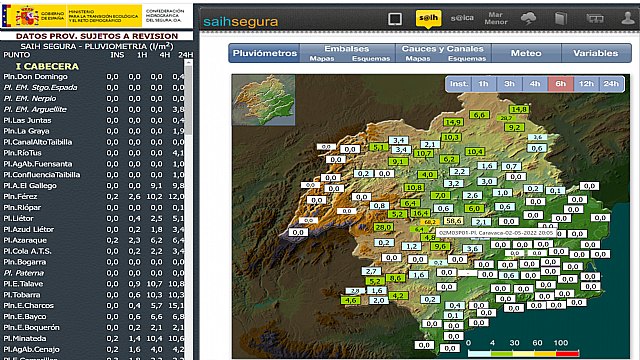Click the red segment of rainfall legend

pos(567,353)
